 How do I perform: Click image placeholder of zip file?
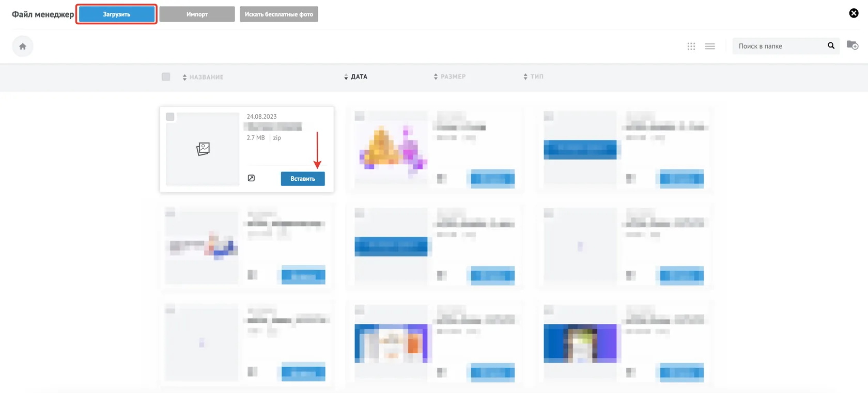(x=203, y=149)
